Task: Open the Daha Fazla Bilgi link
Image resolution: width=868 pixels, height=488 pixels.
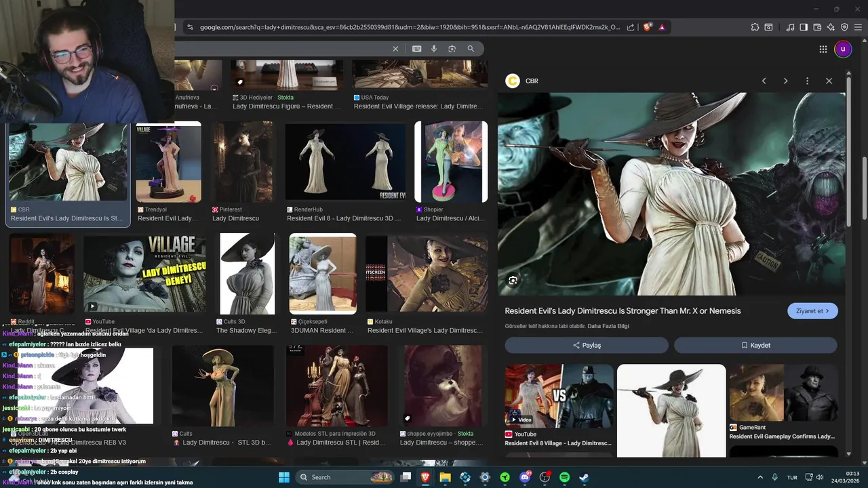Action: pos(608,326)
